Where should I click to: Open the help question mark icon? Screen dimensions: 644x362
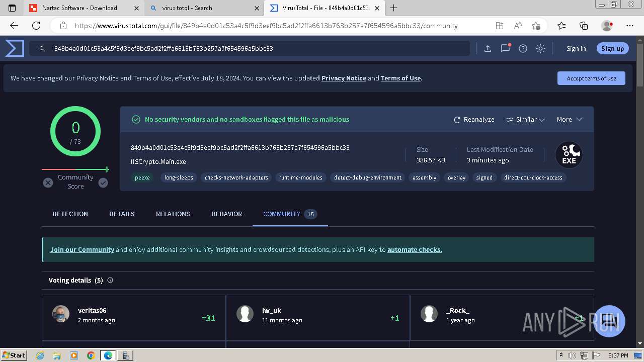point(523,48)
